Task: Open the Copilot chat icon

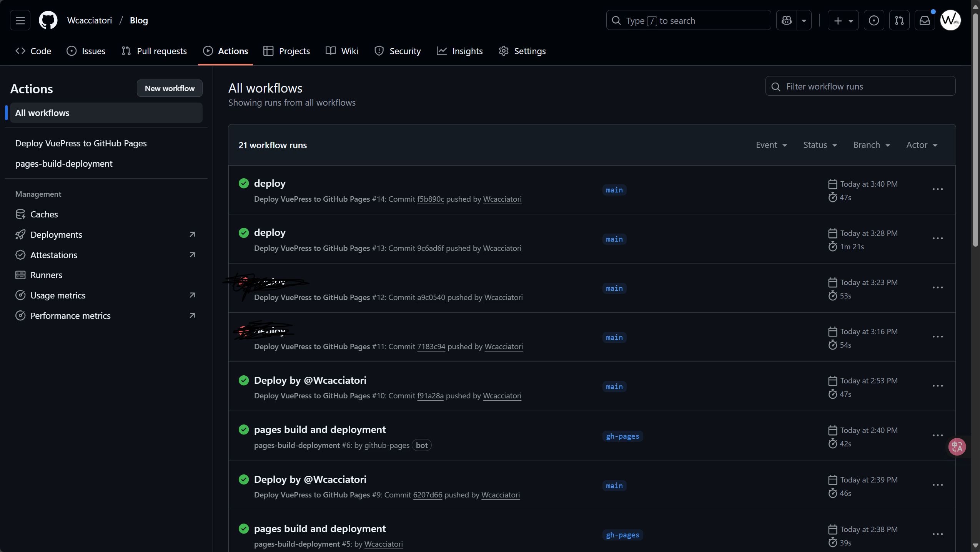Action: point(786,20)
